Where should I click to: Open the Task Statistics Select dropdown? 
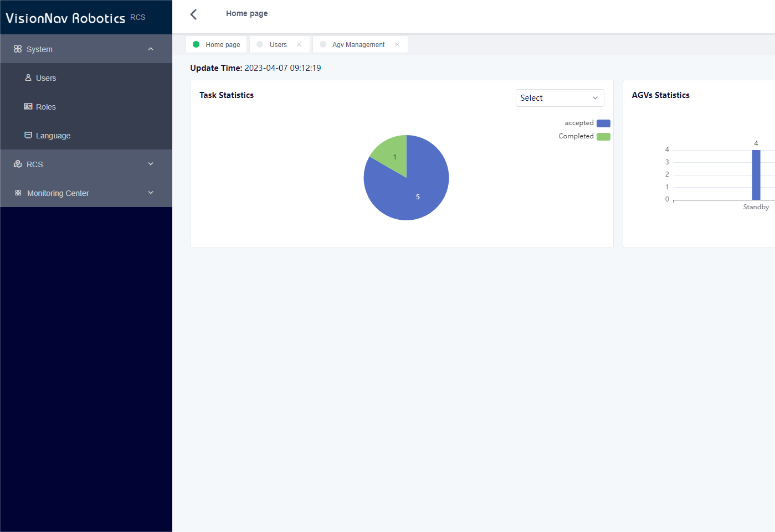[x=560, y=98]
